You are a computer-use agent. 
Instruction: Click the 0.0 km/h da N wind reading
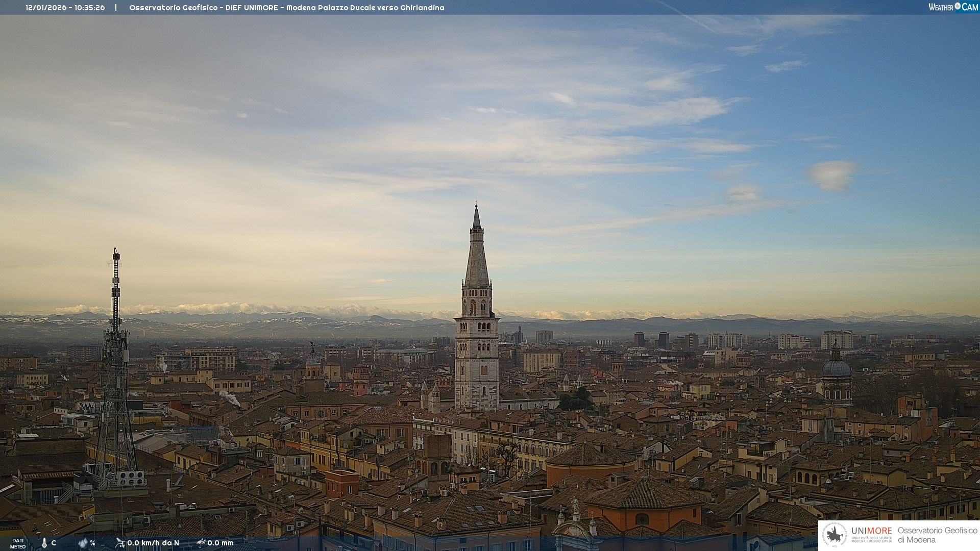coord(153,543)
